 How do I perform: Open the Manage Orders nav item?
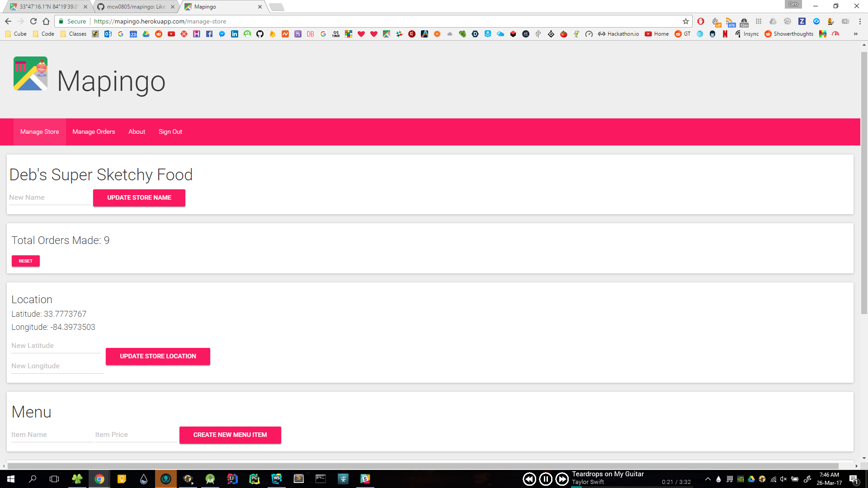94,132
